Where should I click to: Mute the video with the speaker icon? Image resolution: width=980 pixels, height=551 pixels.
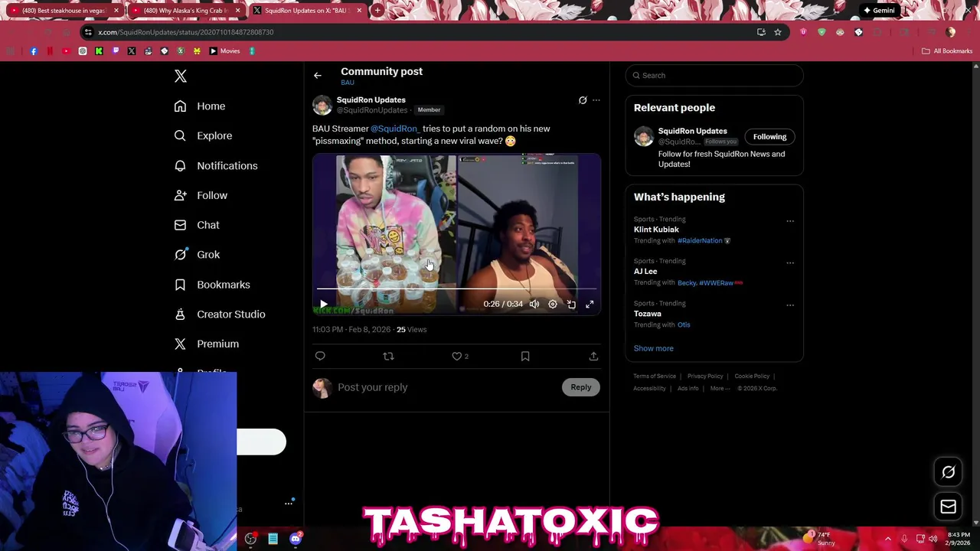tap(534, 304)
